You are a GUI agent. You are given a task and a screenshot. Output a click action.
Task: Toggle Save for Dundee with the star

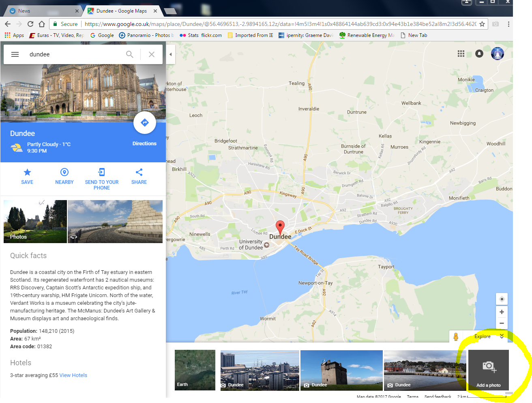tap(27, 172)
